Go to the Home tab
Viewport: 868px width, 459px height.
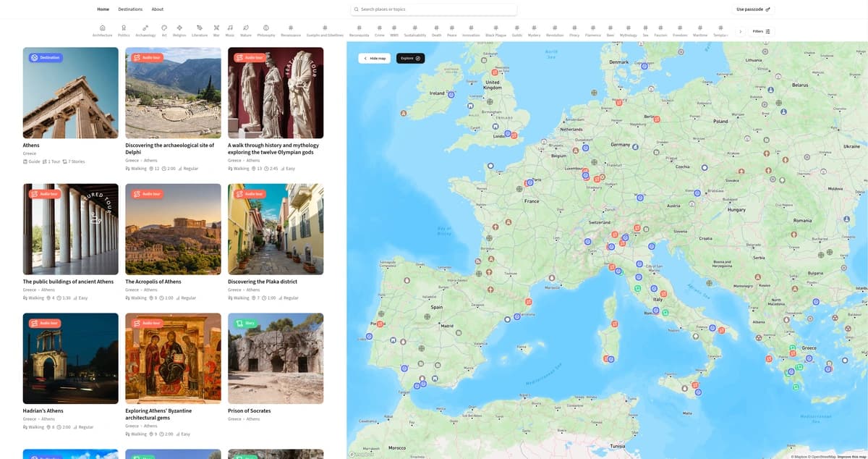click(x=103, y=9)
